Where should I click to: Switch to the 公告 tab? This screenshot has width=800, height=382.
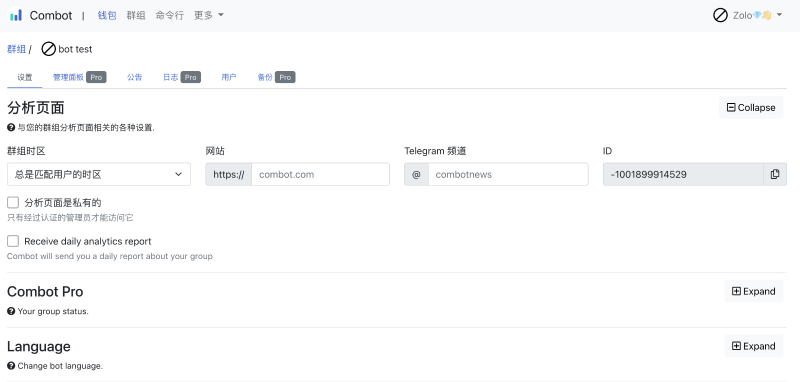(135, 78)
